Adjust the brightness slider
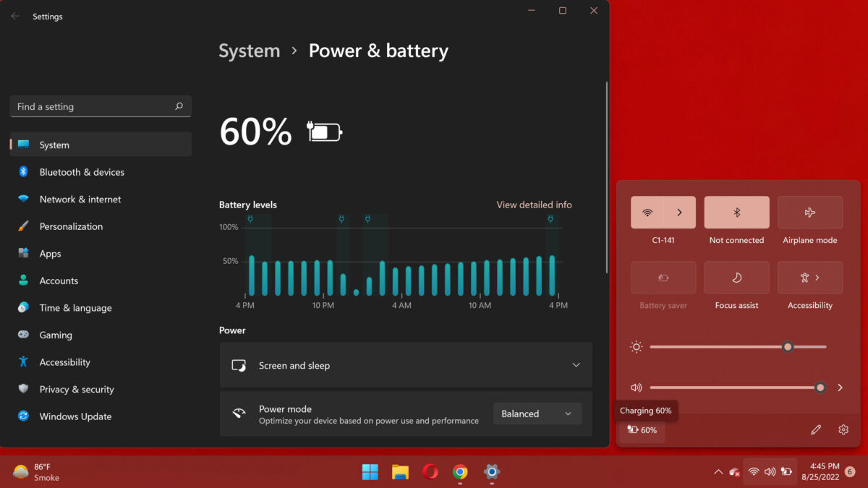 pos(787,347)
